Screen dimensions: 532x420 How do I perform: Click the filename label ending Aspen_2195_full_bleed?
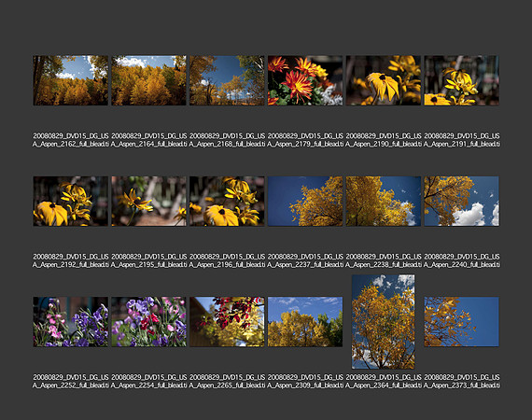(x=148, y=260)
